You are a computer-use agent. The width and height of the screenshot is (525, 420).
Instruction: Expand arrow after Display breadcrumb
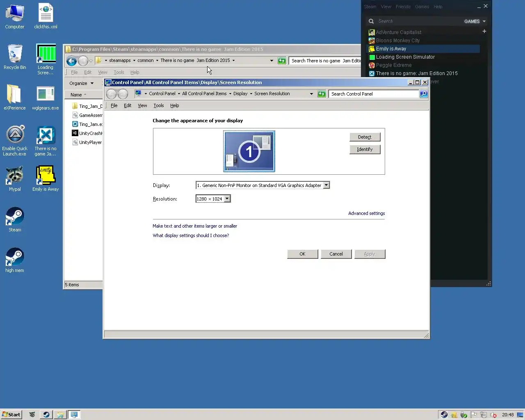pyautogui.click(x=251, y=94)
